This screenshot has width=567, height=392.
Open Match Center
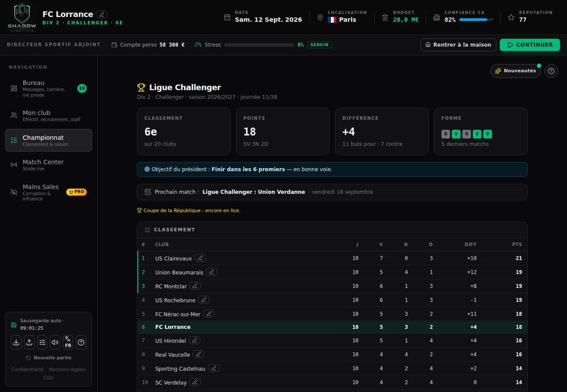48,165
